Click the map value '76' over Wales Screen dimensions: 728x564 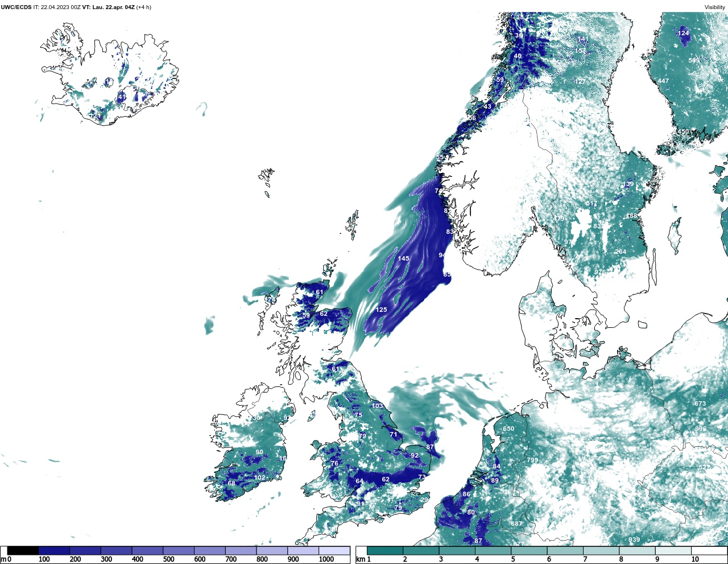click(334, 464)
